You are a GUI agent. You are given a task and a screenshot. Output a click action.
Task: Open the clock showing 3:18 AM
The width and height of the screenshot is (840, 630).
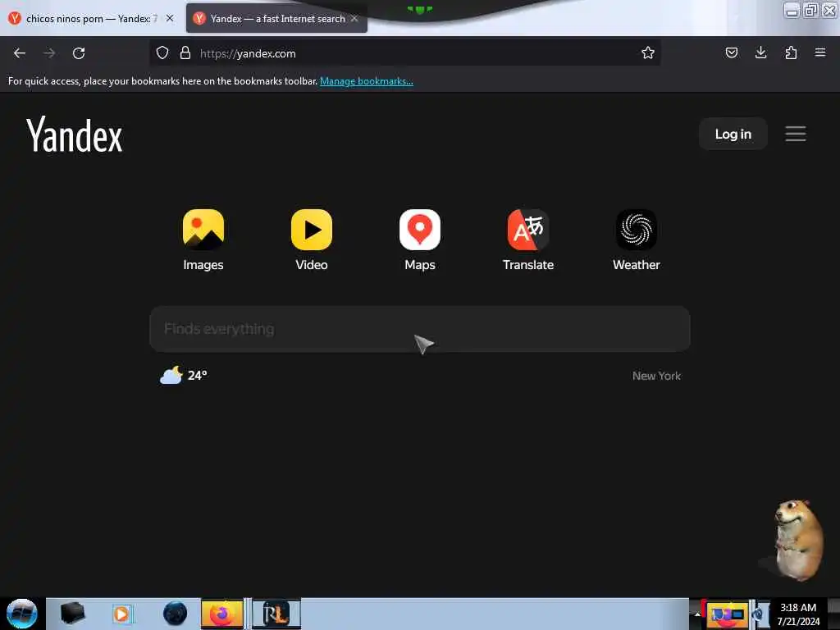pos(798,614)
